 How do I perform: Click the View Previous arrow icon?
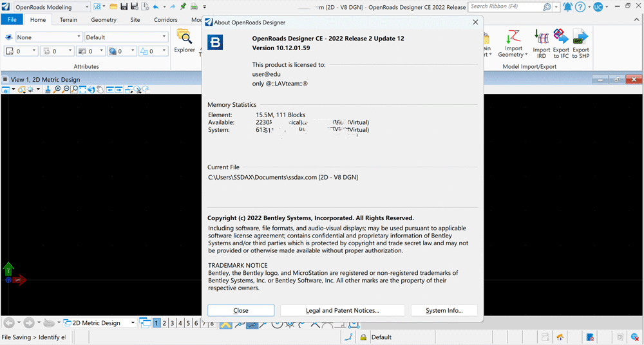110,89
